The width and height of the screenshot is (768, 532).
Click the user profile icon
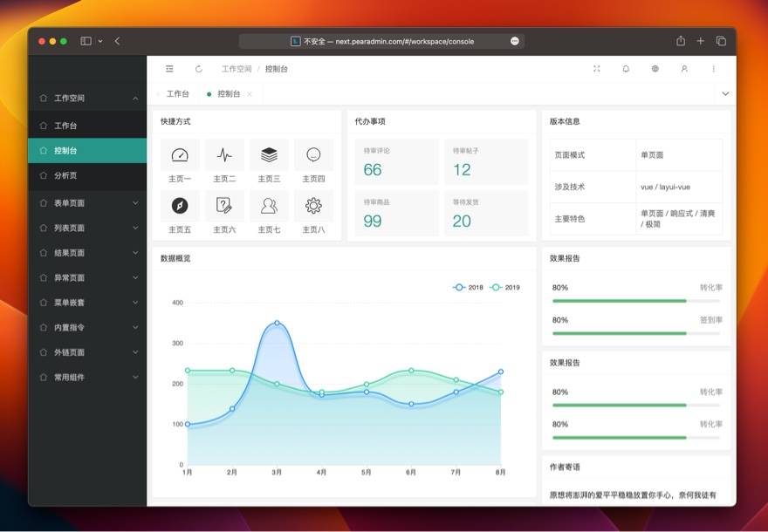(683, 69)
